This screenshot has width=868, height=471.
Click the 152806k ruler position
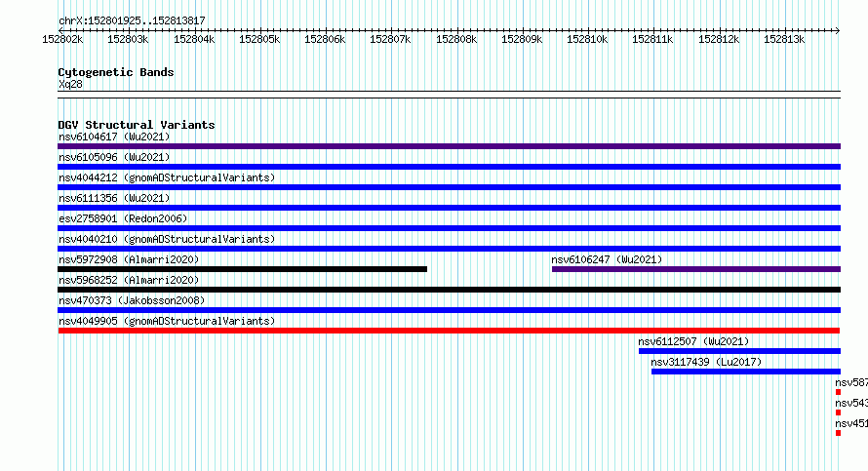[x=325, y=39]
